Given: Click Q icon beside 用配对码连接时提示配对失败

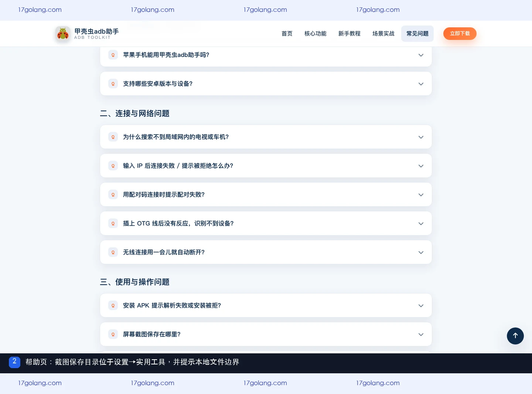Looking at the screenshot, I should [113, 194].
